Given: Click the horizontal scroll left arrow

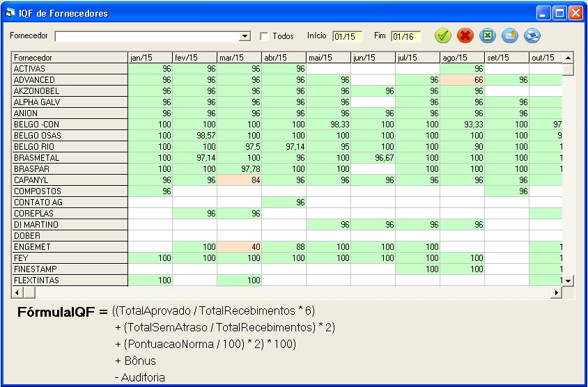Looking at the screenshot, I should [17, 292].
